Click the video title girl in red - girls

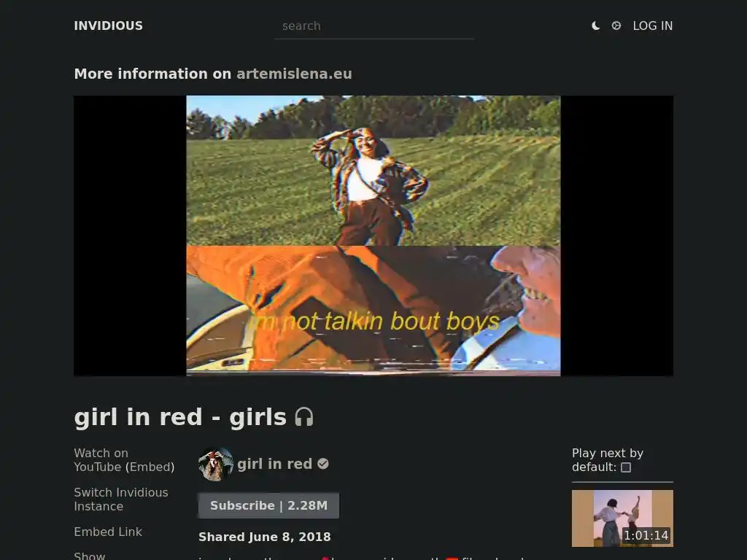tap(180, 417)
